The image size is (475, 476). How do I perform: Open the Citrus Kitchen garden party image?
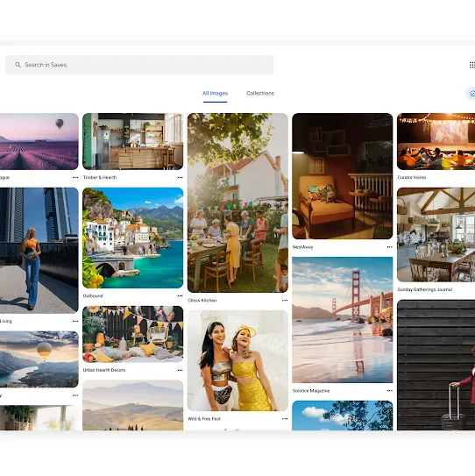237,202
